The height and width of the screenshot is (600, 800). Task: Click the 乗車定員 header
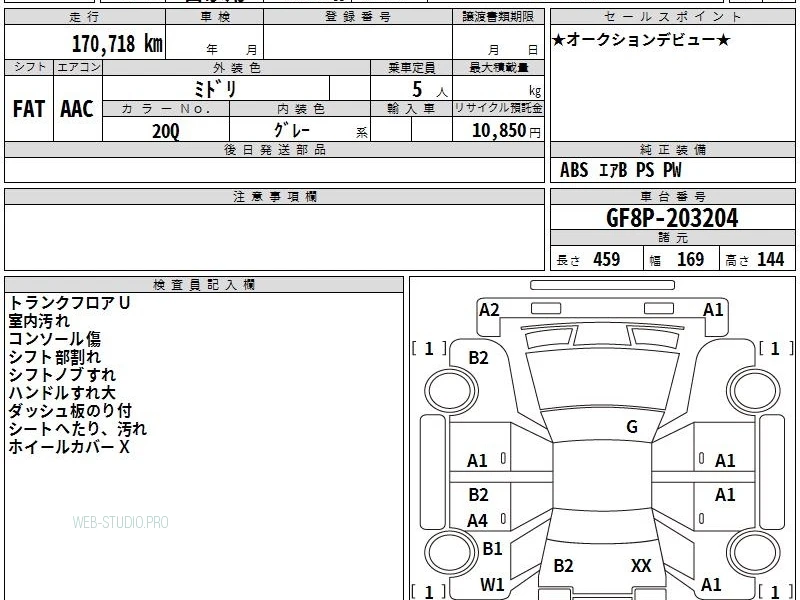[x=411, y=67]
